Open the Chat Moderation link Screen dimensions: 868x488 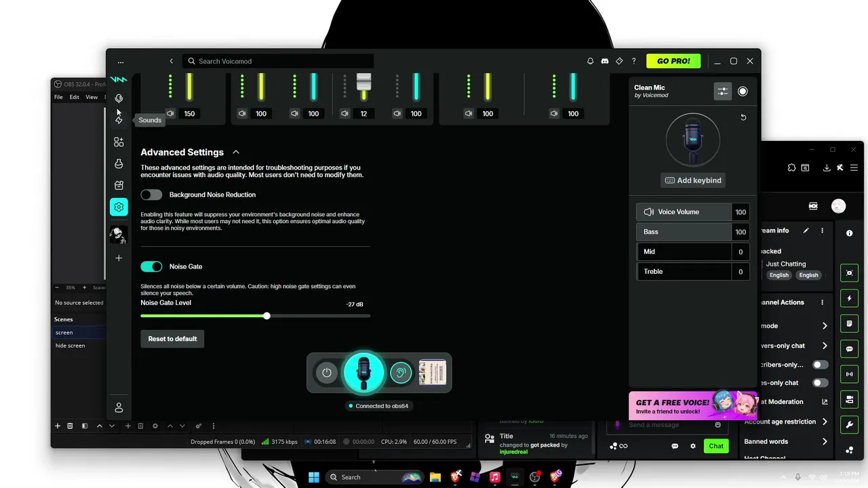tap(794, 402)
